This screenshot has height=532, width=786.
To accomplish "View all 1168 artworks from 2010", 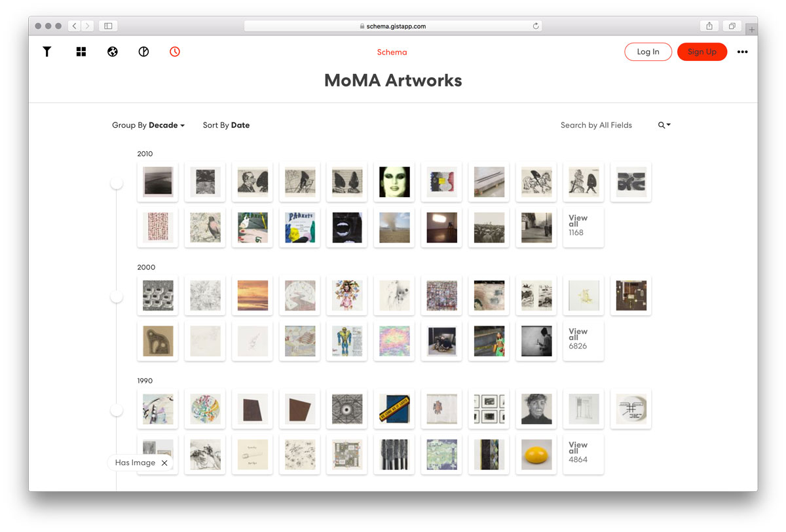I will tap(584, 227).
